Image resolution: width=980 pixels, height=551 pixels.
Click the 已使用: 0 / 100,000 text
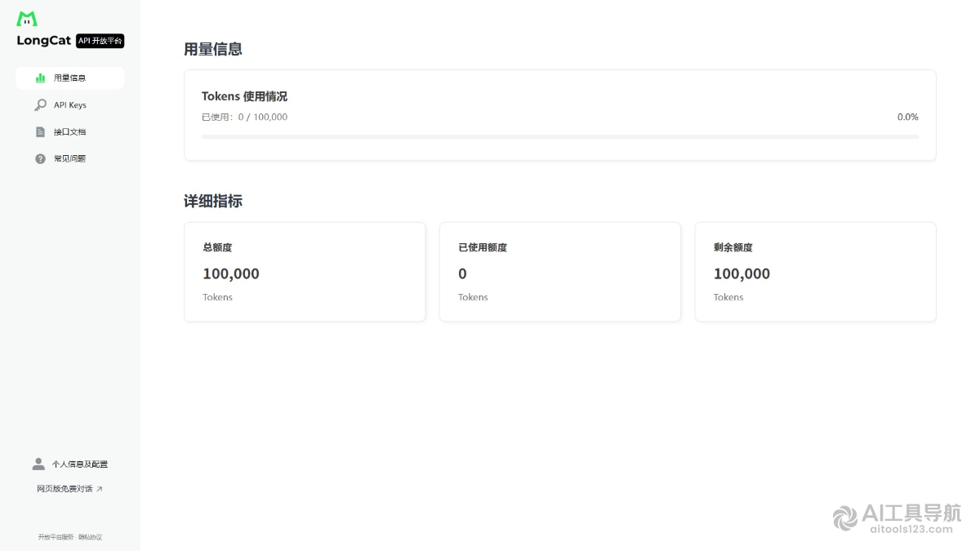(244, 117)
